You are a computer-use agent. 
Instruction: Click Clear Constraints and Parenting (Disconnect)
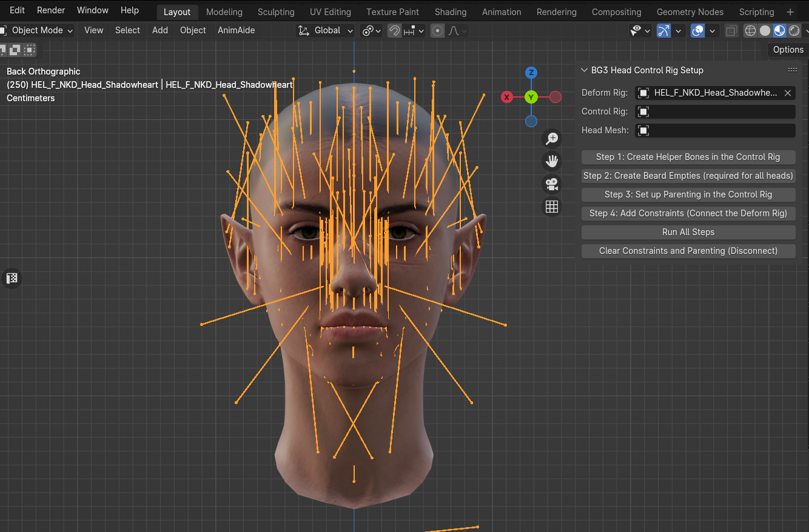click(x=688, y=251)
